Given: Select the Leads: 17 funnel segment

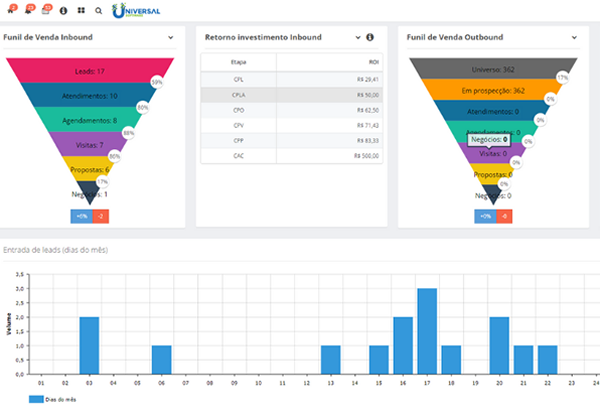Looking at the screenshot, I should 90,70.
